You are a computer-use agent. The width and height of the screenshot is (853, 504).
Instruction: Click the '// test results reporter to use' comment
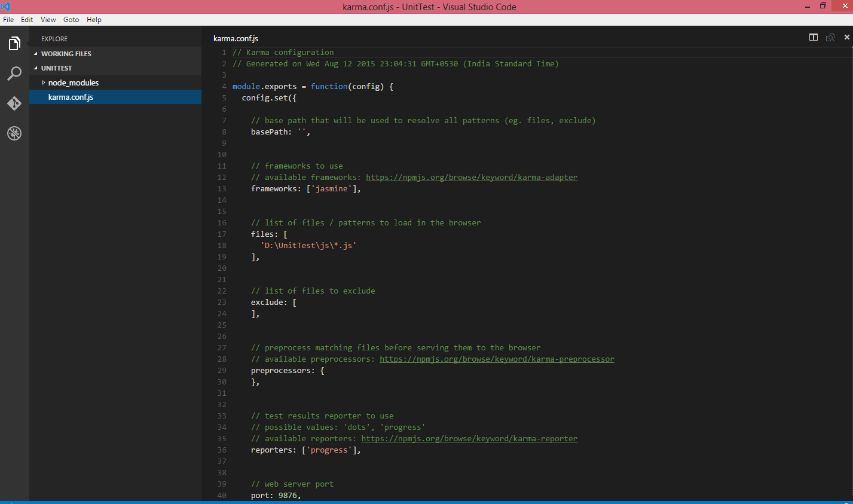click(x=322, y=416)
